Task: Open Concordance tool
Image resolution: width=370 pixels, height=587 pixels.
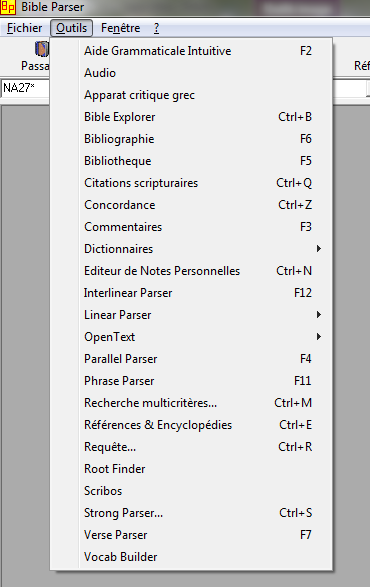Action: point(191,205)
